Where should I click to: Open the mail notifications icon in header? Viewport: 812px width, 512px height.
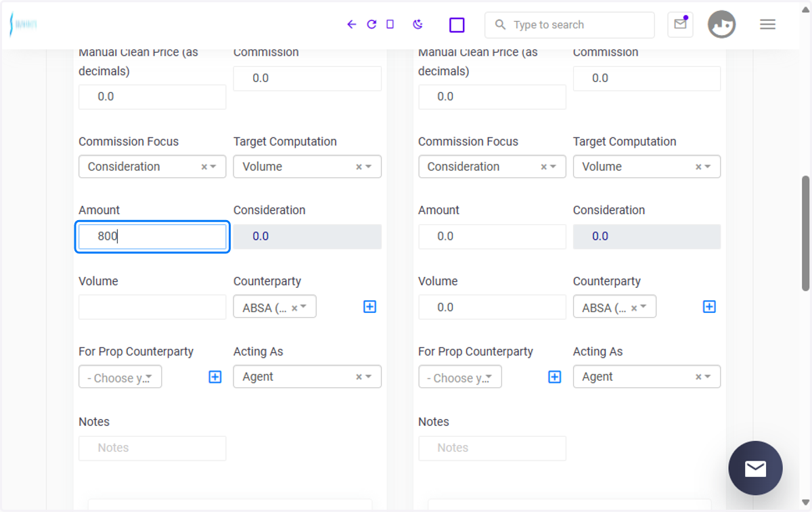click(680, 24)
